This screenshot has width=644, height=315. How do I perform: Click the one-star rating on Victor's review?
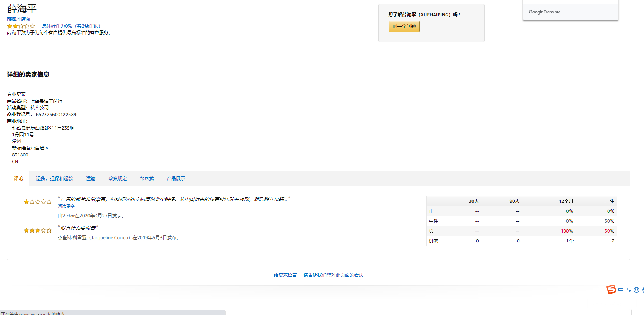pos(38,202)
